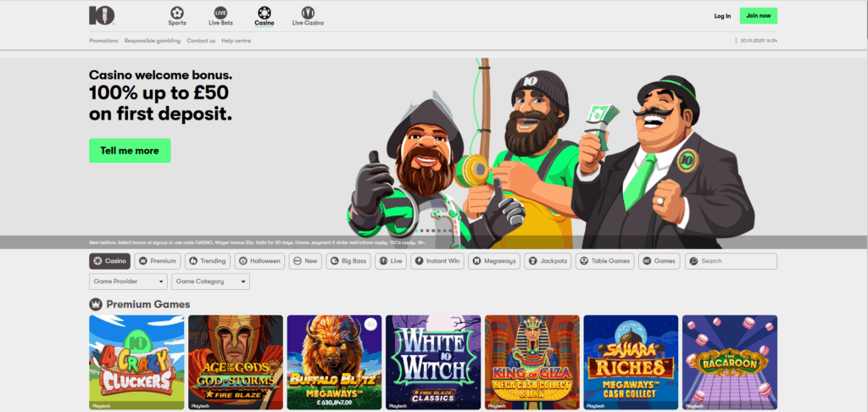
Task: Click the green Join now button
Action: click(x=758, y=16)
